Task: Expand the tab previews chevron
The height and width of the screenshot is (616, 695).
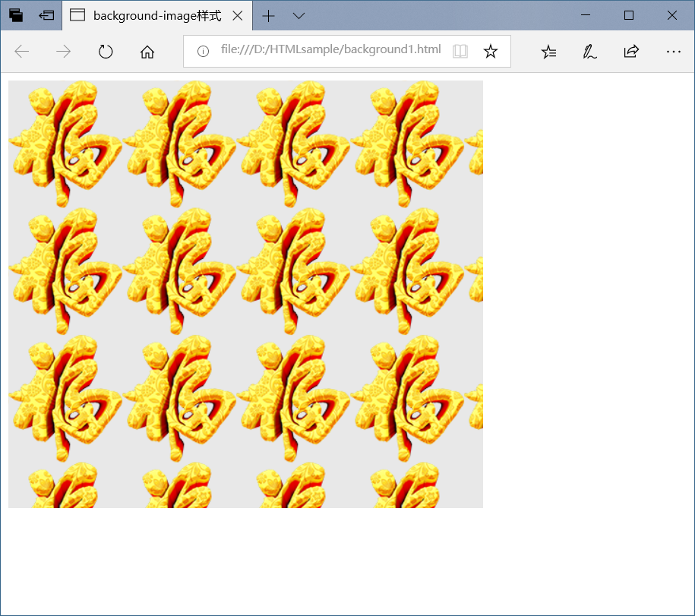Action: click(299, 16)
